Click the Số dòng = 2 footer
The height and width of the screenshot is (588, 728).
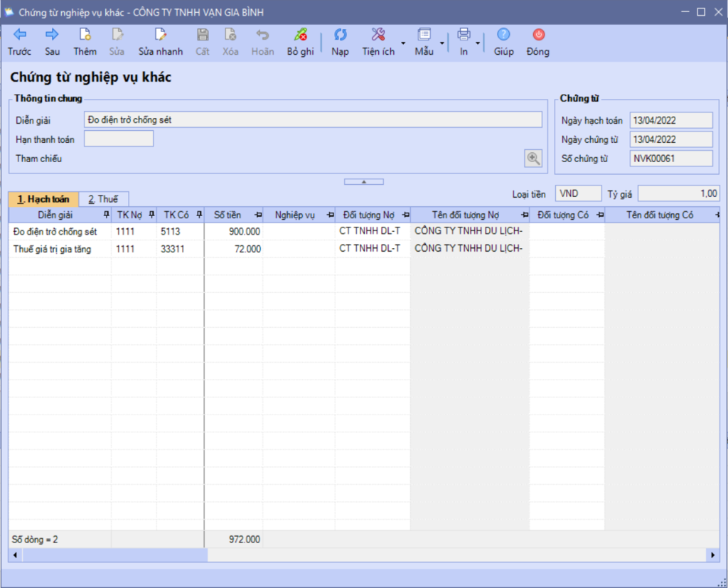pos(35,539)
